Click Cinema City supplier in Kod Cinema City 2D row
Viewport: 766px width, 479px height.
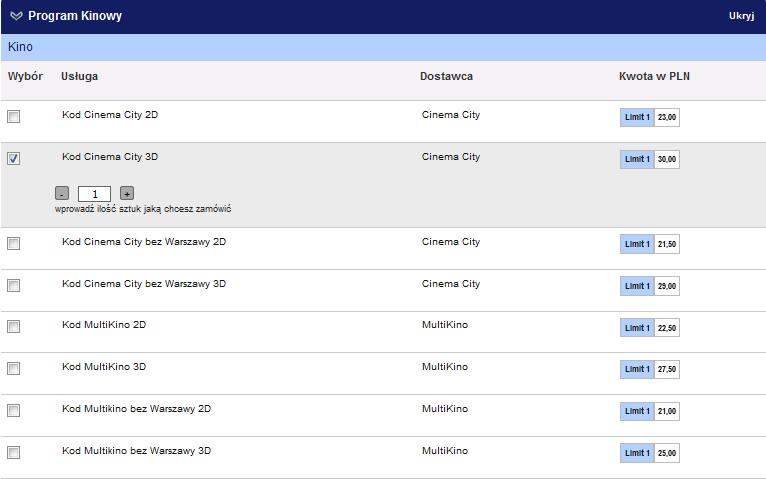pos(451,115)
